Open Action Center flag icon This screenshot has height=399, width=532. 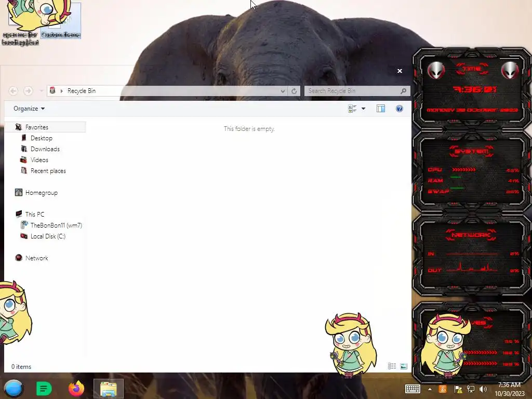coord(458,389)
